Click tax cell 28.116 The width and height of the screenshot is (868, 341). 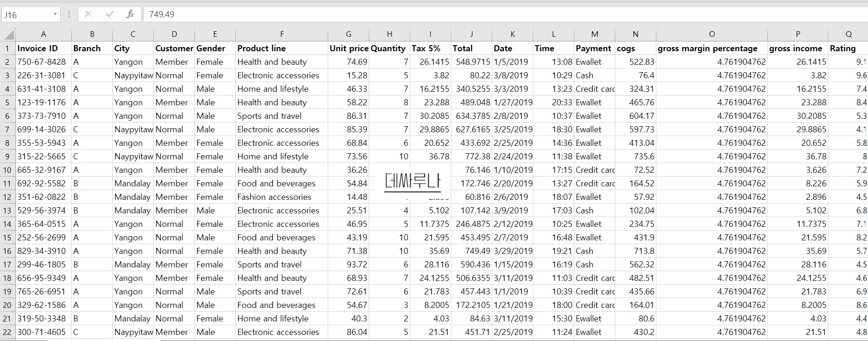430,265
